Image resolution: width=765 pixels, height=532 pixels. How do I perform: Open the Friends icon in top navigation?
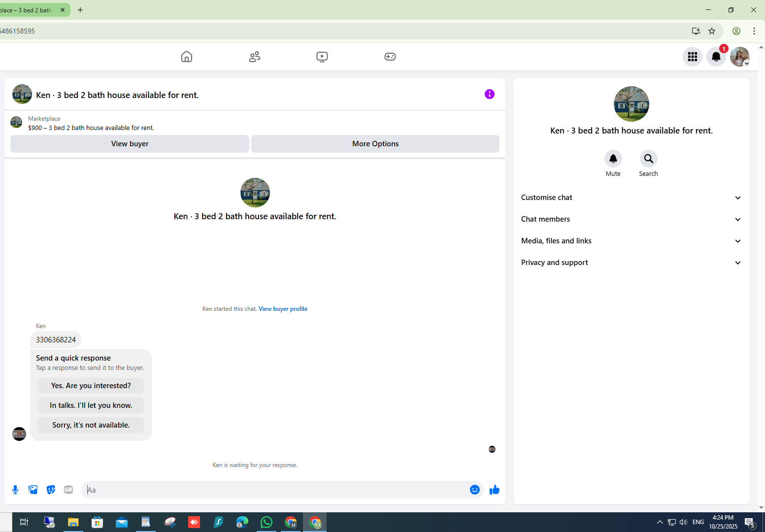[x=255, y=57]
